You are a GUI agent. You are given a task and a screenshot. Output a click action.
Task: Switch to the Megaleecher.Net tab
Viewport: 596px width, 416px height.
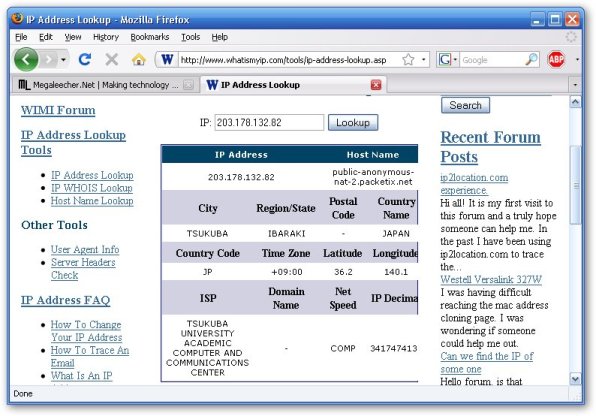click(x=105, y=85)
